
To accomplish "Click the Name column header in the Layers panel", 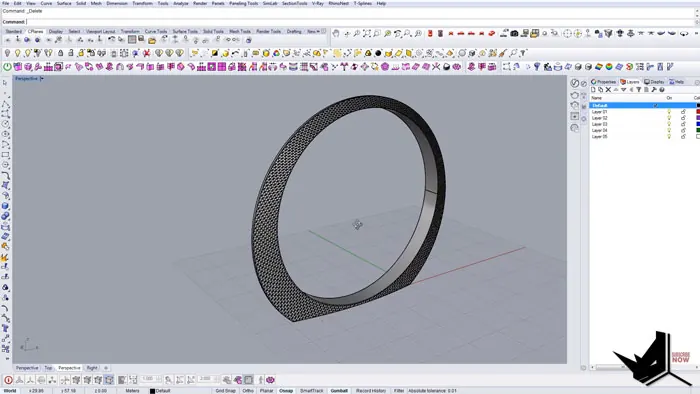I will click(597, 98).
